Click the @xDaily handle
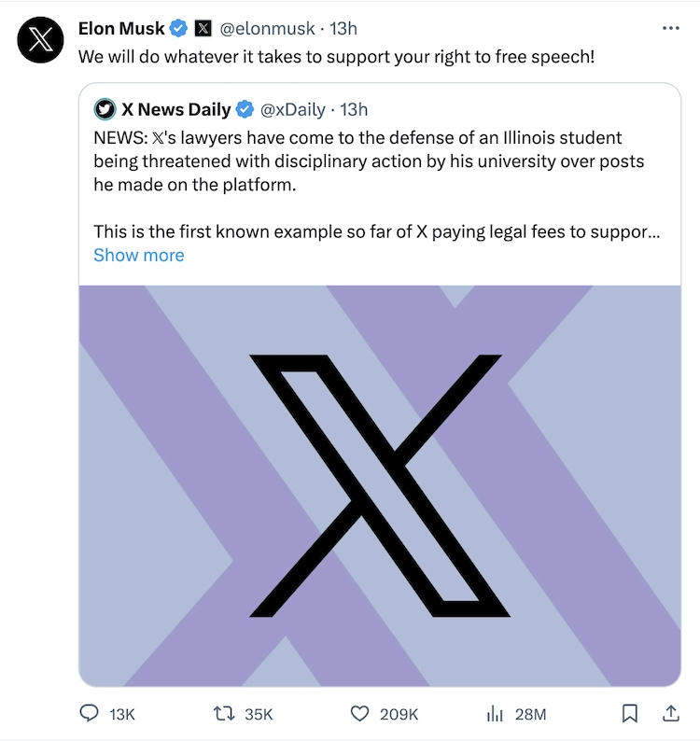Image resolution: width=700 pixels, height=741 pixels. [292, 109]
